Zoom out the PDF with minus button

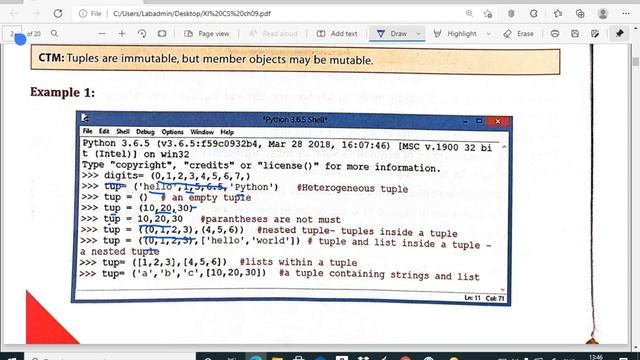click(102, 33)
